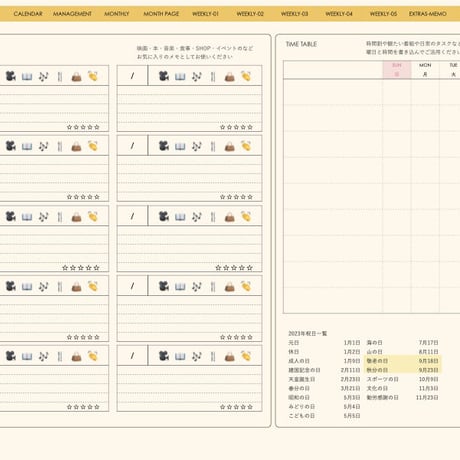Pick book icon in bottom right-column card
The image size is (460, 460).
point(180,356)
